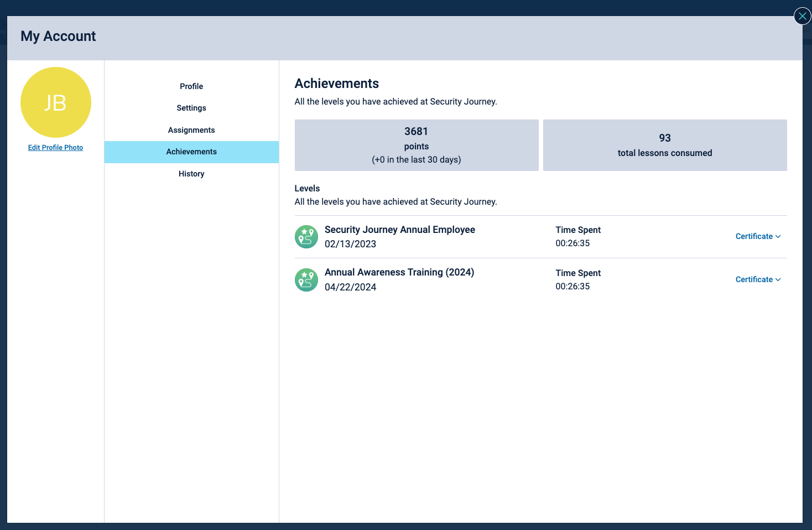Switch to the Assignments section
This screenshot has width=812, height=530.
click(191, 130)
